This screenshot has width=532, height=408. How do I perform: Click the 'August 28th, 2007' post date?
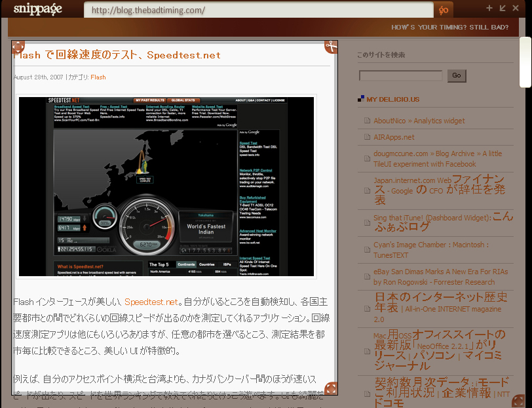pos(39,77)
